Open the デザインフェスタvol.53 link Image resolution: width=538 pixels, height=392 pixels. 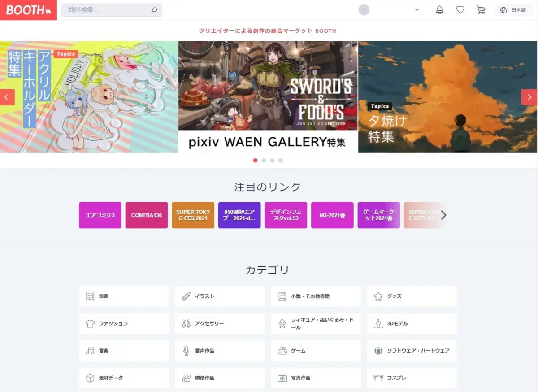(286, 215)
